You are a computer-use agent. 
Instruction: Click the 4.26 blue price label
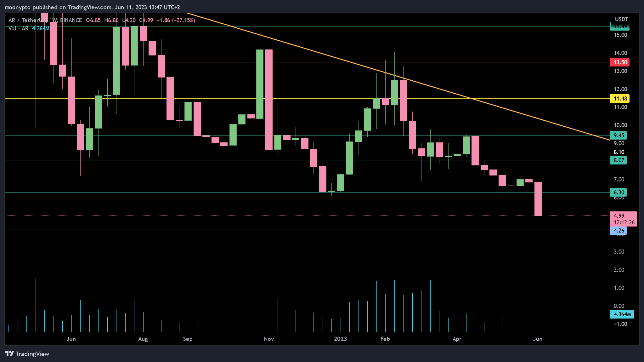(x=618, y=231)
